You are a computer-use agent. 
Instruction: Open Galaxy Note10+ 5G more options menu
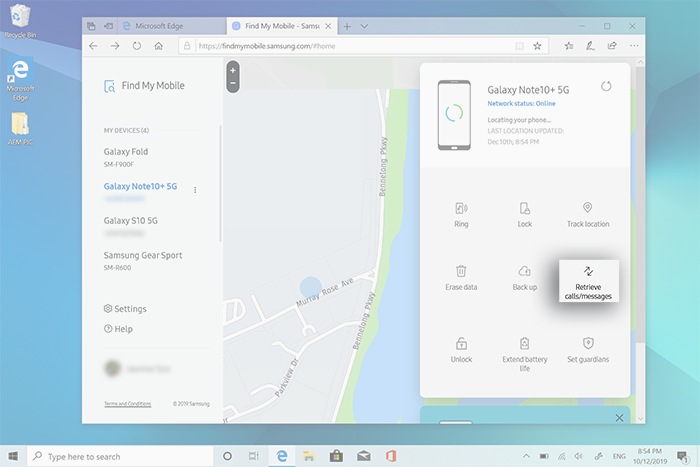click(x=195, y=190)
